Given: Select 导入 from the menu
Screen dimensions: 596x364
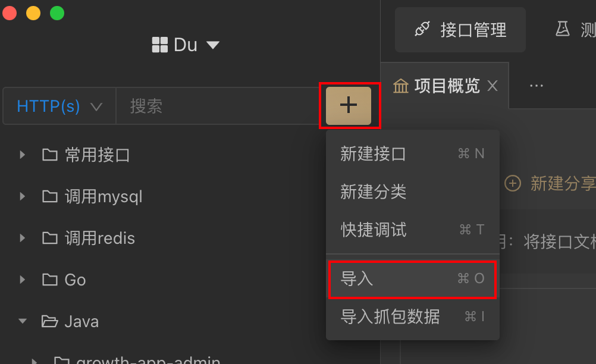Looking at the screenshot, I should [412, 279].
